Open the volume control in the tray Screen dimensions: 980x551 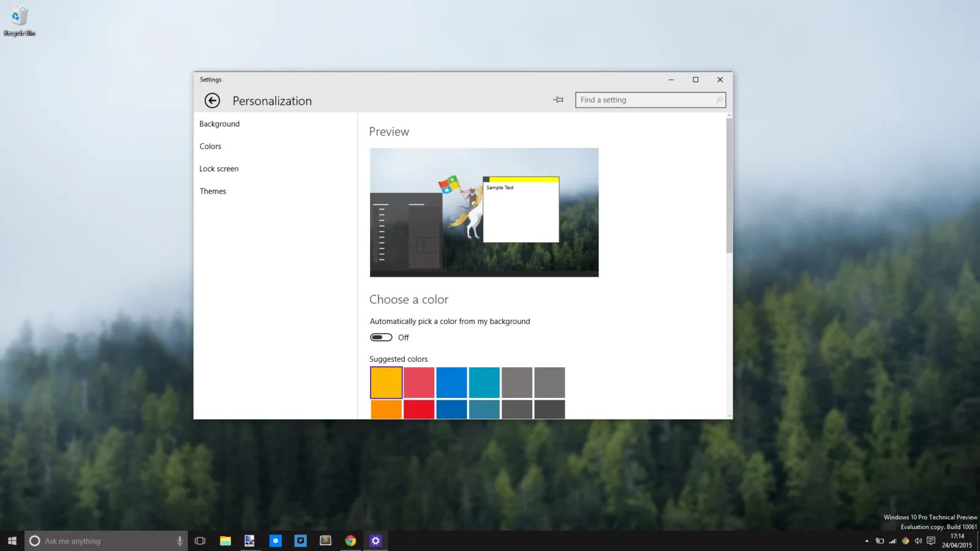(x=918, y=541)
